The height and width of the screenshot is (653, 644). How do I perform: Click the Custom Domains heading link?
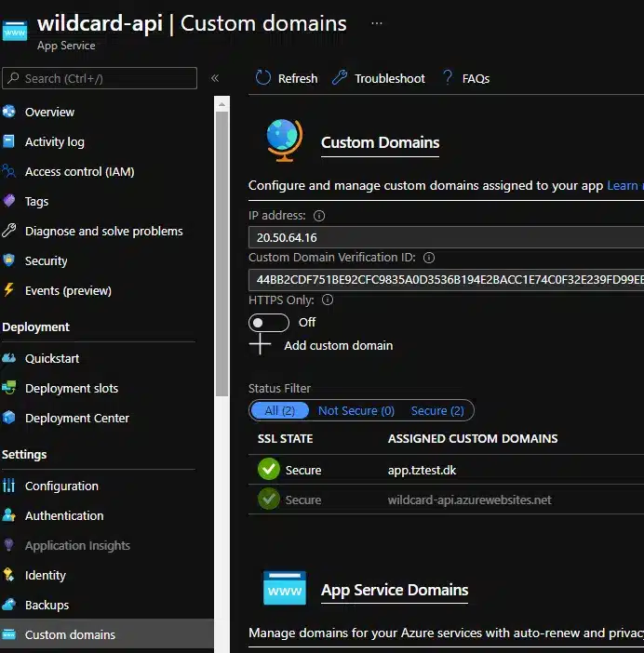380,143
